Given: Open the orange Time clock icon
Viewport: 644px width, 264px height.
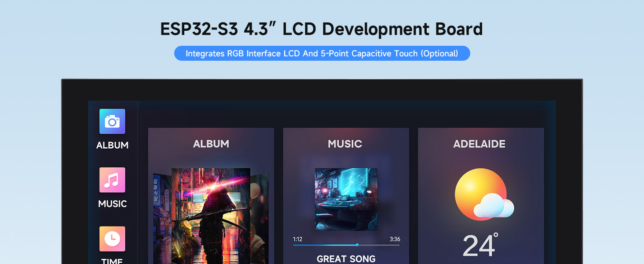Looking at the screenshot, I should click(112, 239).
